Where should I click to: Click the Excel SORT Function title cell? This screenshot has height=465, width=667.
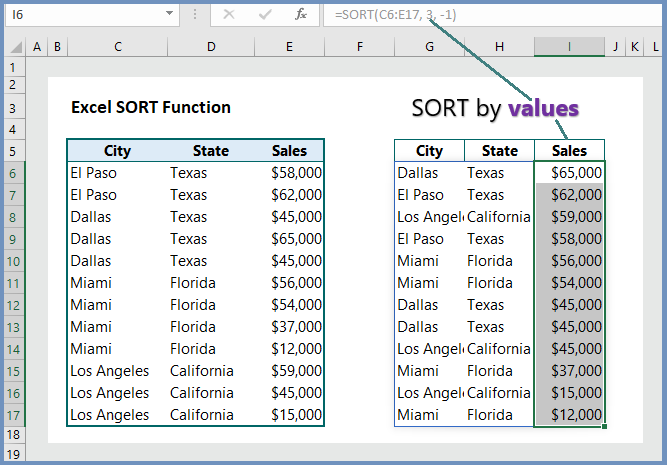[x=151, y=107]
